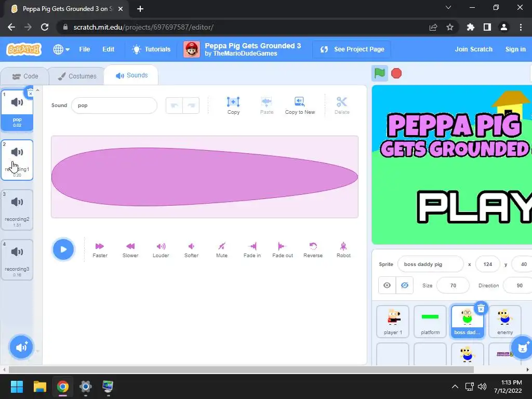Apply the Fade in effect

click(252, 250)
